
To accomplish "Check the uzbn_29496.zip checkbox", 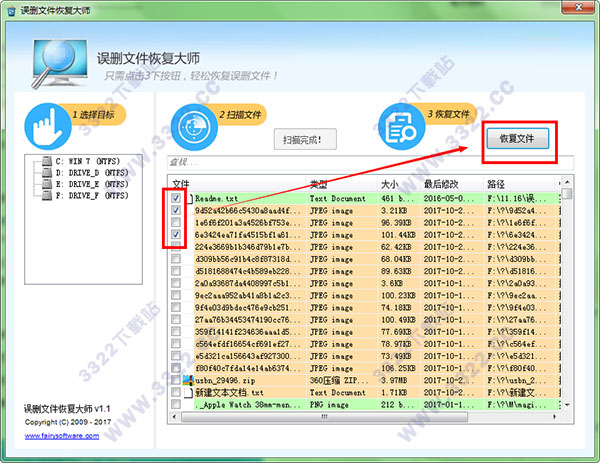I will pyautogui.click(x=176, y=380).
